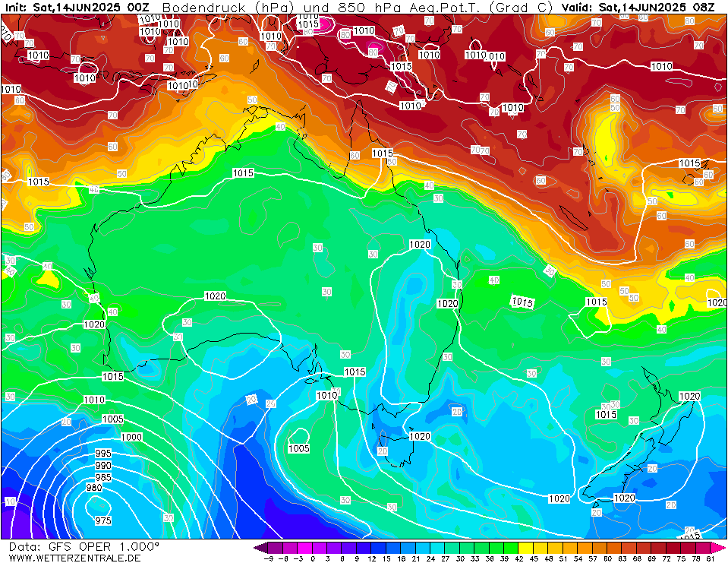This screenshot has height=563, width=728.
Task: Open the WWW.WETTERZENTRALE.DE link text
Action: coord(74,558)
